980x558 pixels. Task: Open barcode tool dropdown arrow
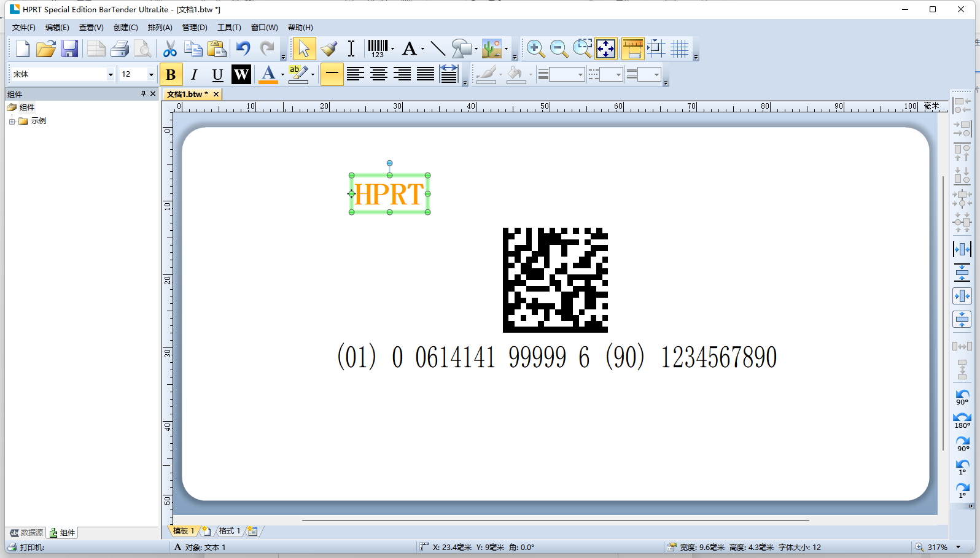tap(393, 49)
